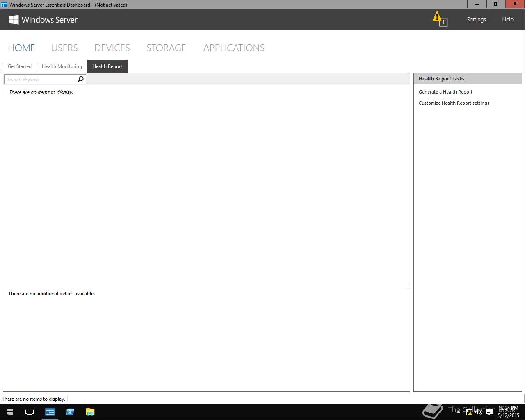Open File Explorer from the taskbar
This screenshot has width=525, height=420.
(x=90, y=412)
